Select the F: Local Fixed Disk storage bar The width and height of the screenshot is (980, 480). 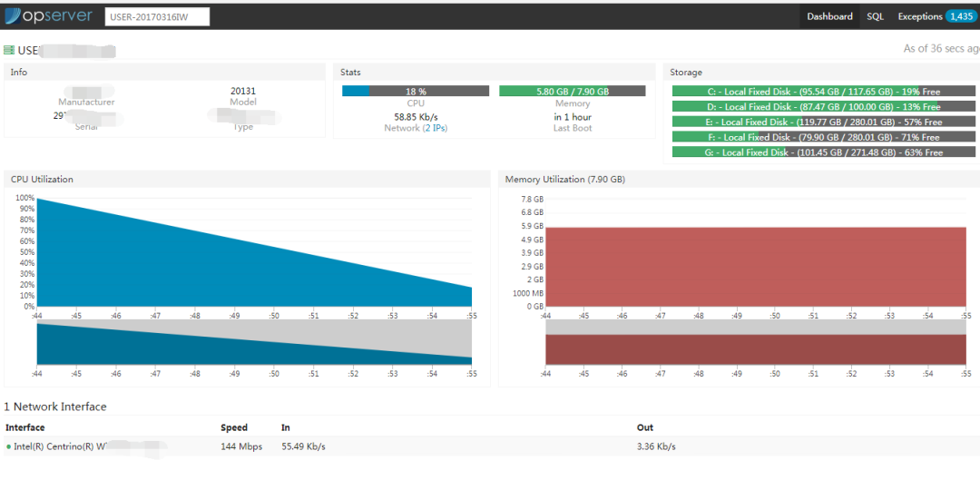pyautogui.click(x=823, y=137)
